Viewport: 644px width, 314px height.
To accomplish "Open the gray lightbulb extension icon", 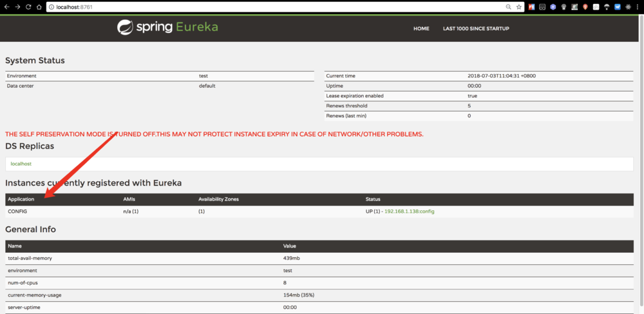I will click(x=564, y=7).
